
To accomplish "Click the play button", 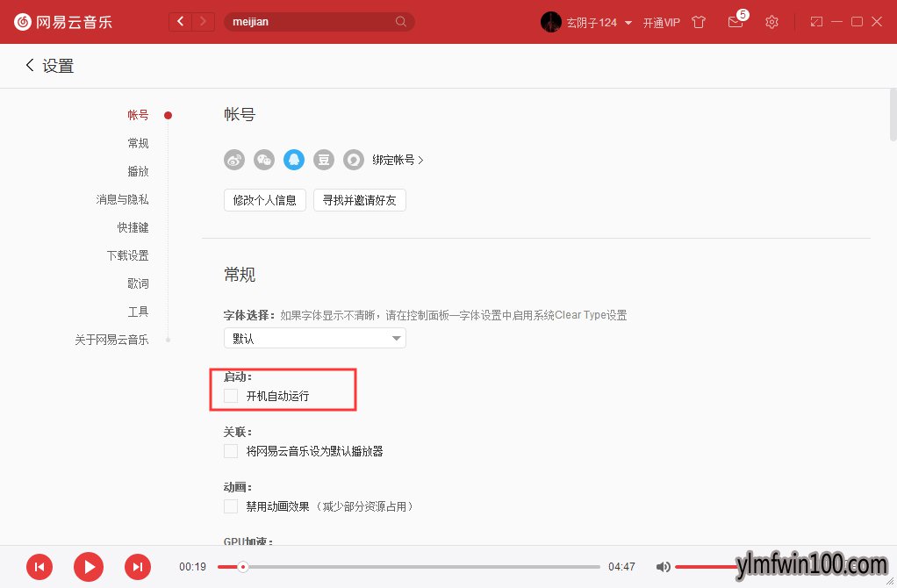I will click(x=89, y=567).
